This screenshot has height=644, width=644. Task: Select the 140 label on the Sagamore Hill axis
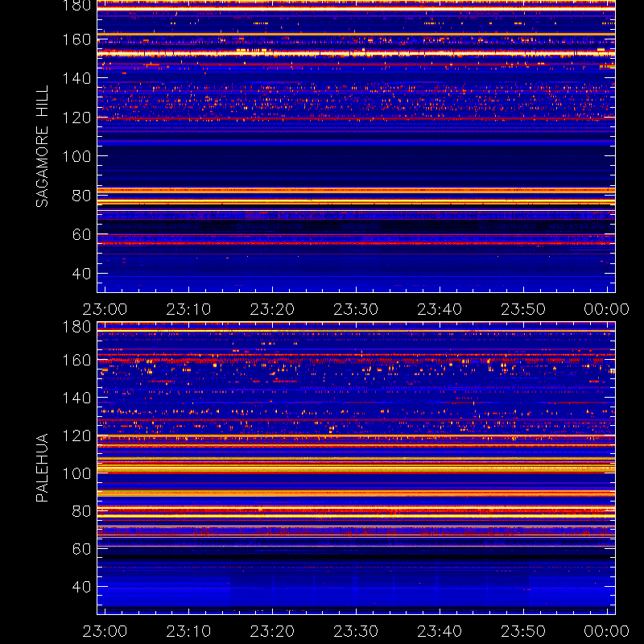[76, 78]
